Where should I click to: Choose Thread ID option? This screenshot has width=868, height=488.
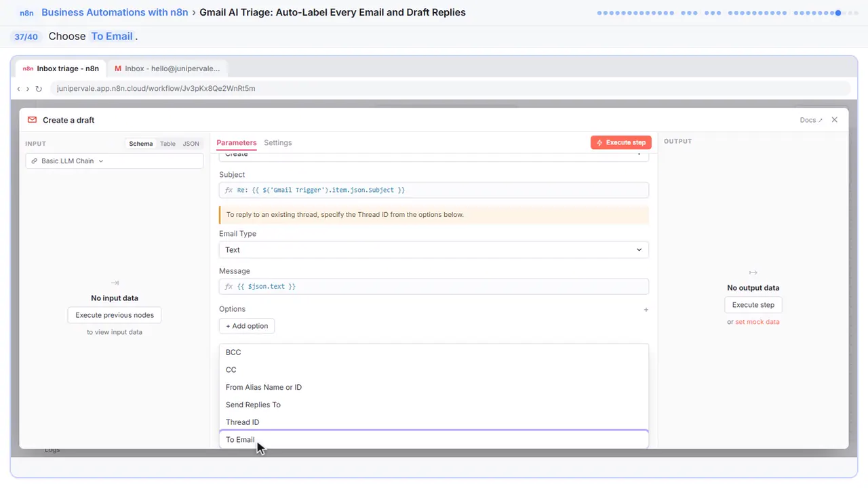coord(434,422)
